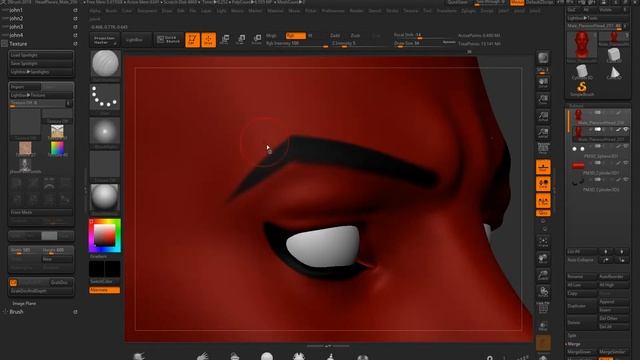The width and height of the screenshot is (640, 360).
Task: Click the AAHalf icon
Action: [x=543, y=133]
